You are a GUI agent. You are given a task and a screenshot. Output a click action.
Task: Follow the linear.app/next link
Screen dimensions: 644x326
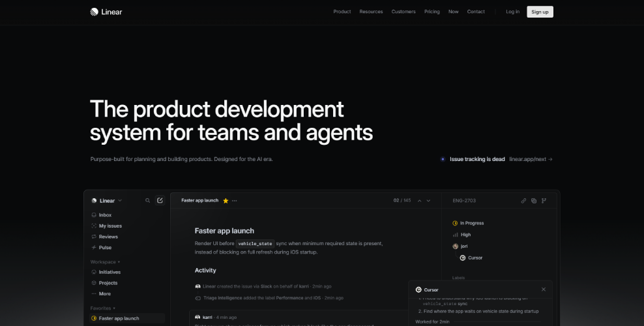click(531, 159)
